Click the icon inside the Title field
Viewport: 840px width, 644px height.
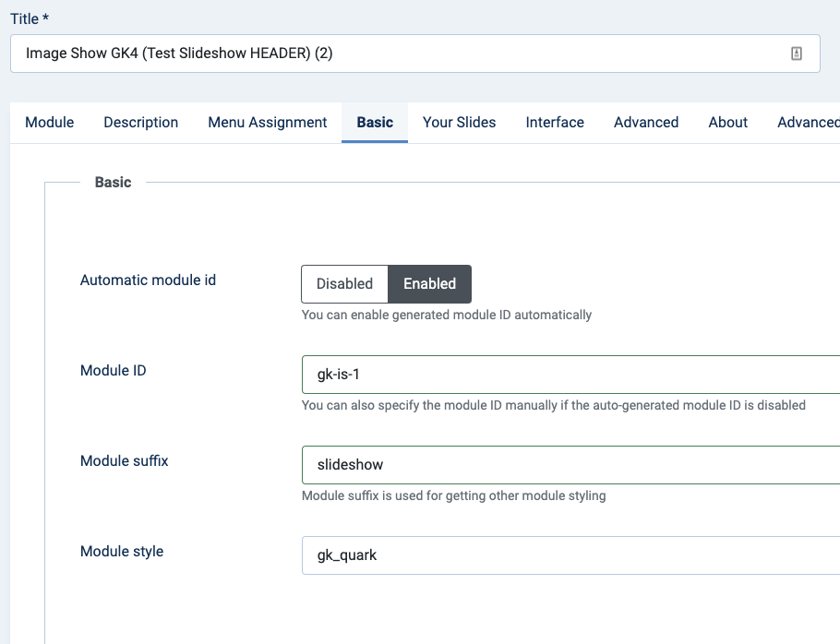(x=797, y=54)
